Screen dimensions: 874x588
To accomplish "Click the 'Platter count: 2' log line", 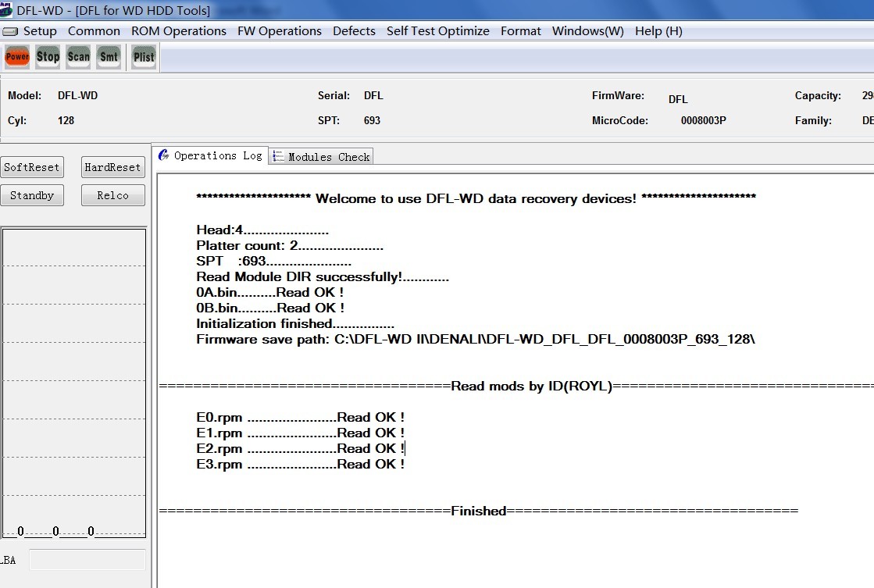I will pos(289,246).
